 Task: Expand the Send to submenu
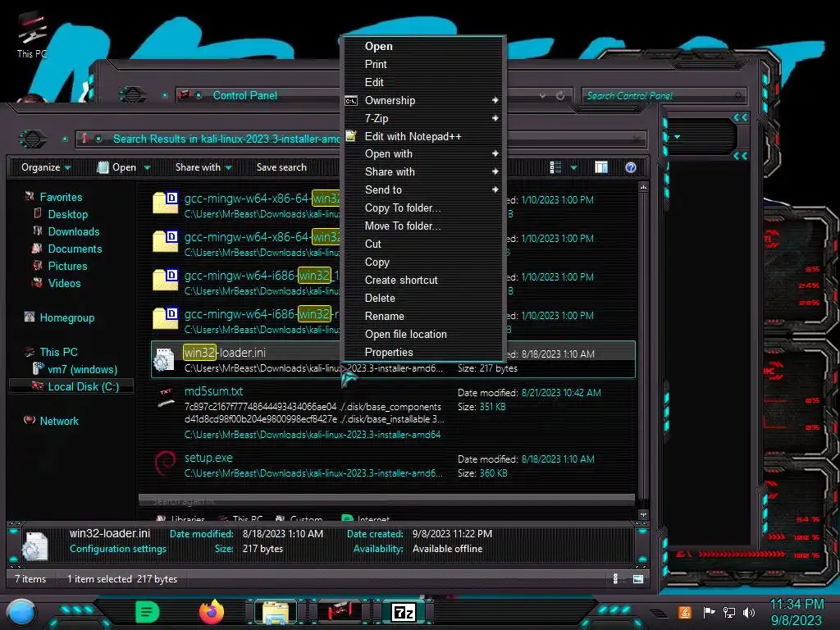coord(424,189)
